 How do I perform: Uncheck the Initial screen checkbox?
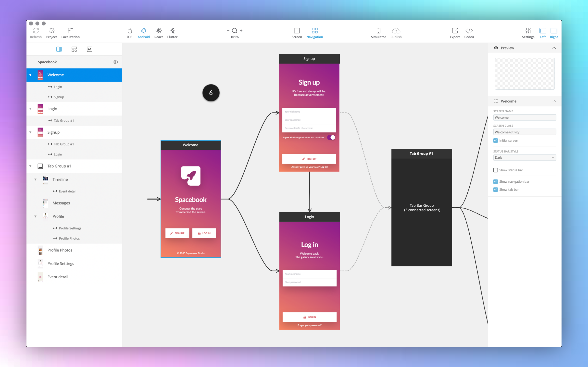coord(496,141)
